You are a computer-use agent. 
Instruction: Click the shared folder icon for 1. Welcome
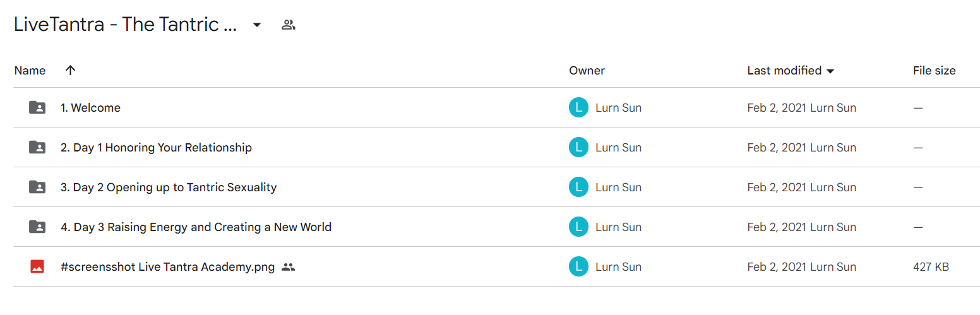coord(37,108)
